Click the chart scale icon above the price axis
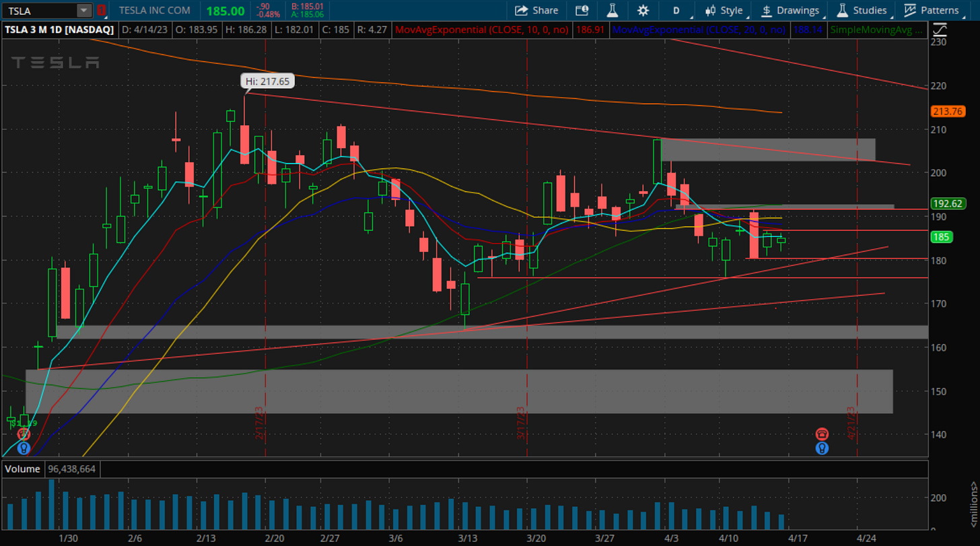The width and height of the screenshot is (980, 546). [940, 30]
